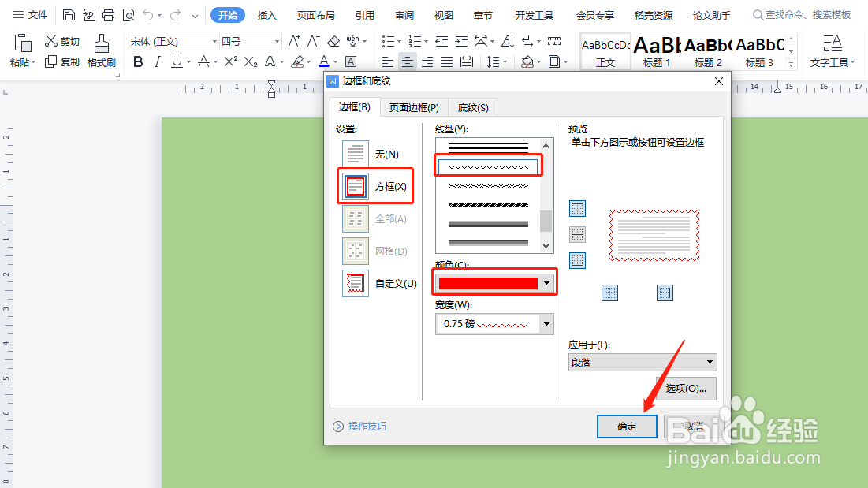Click the paragraph shading bucket icon
This screenshot has height=488, width=868.
527,62
